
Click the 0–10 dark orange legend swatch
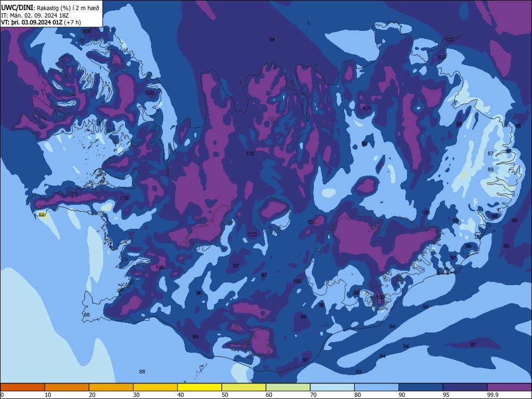click(22, 387)
